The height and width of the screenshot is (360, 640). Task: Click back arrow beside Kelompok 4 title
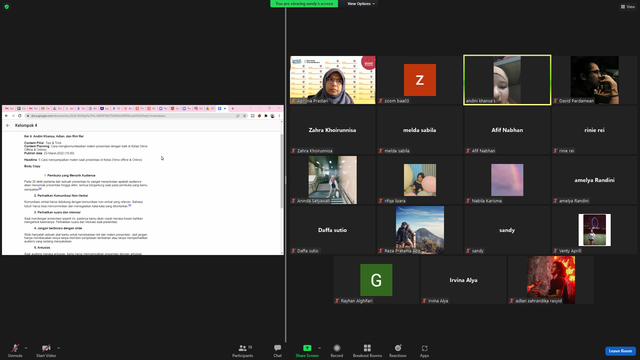click(x=8, y=125)
